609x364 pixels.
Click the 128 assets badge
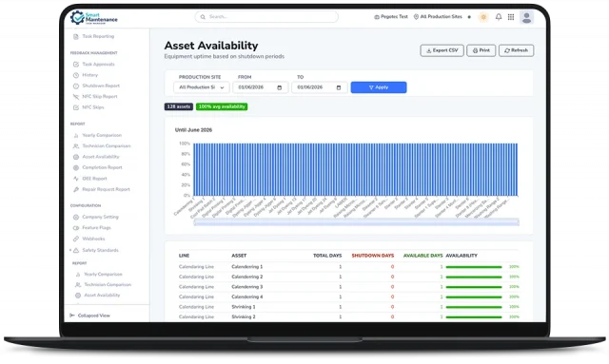179,106
